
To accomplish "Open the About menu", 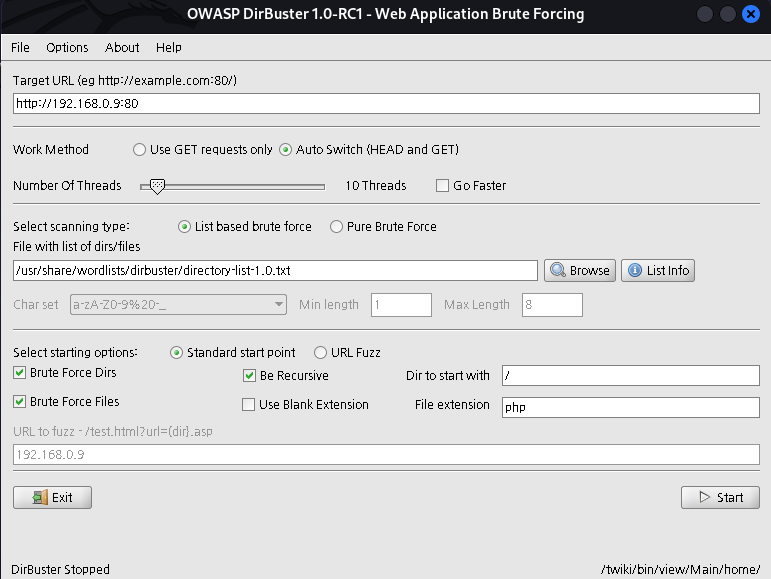I will click(x=122, y=48).
